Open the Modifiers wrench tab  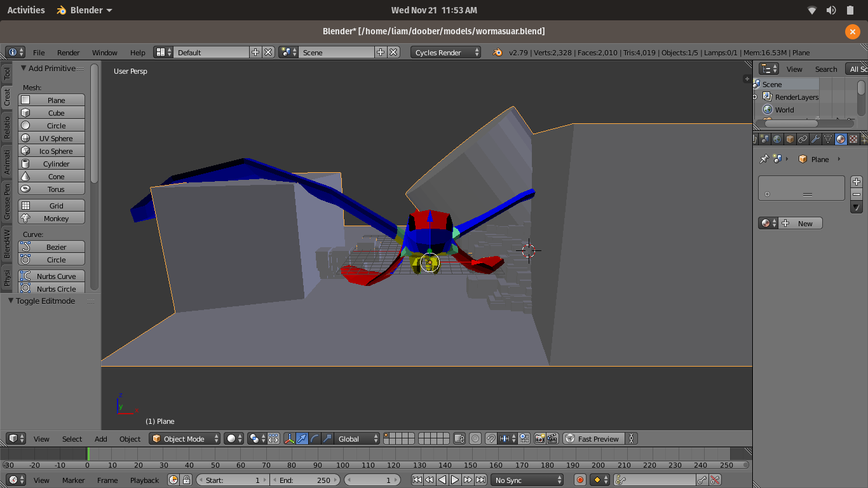click(x=815, y=139)
